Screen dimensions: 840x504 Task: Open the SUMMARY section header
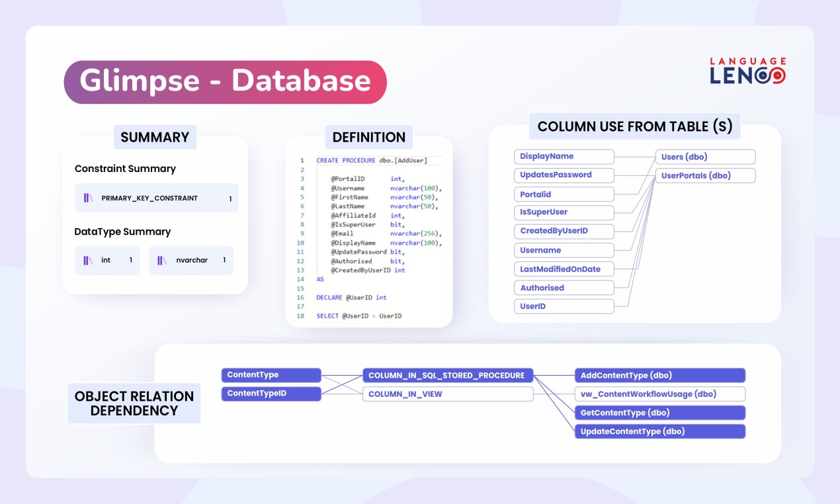tap(155, 137)
